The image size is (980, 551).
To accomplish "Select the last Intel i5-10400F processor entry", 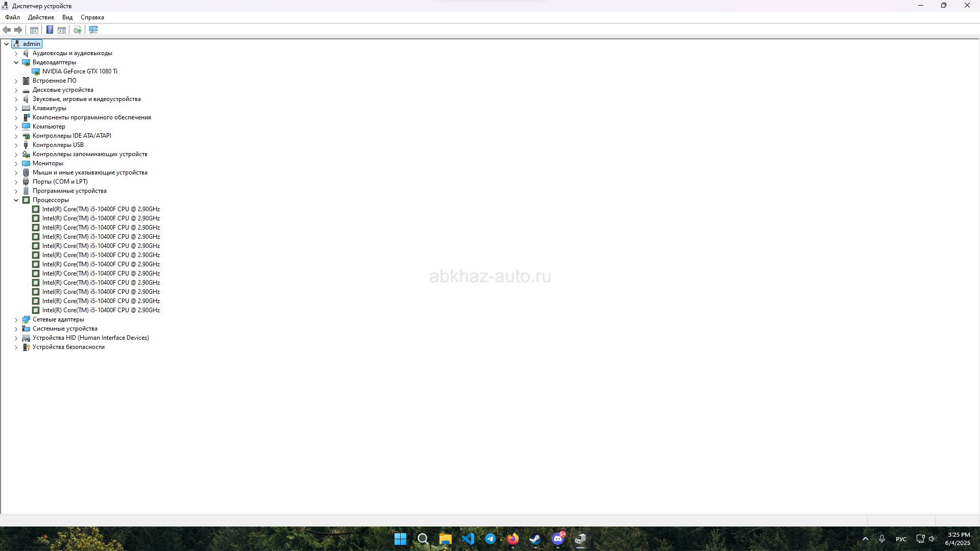I will coord(101,310).
